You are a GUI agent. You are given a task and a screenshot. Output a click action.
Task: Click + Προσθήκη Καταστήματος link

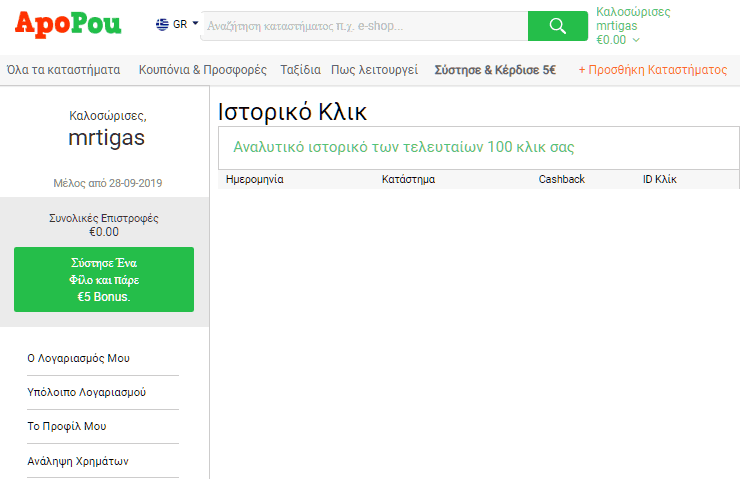tap(653, 70)
